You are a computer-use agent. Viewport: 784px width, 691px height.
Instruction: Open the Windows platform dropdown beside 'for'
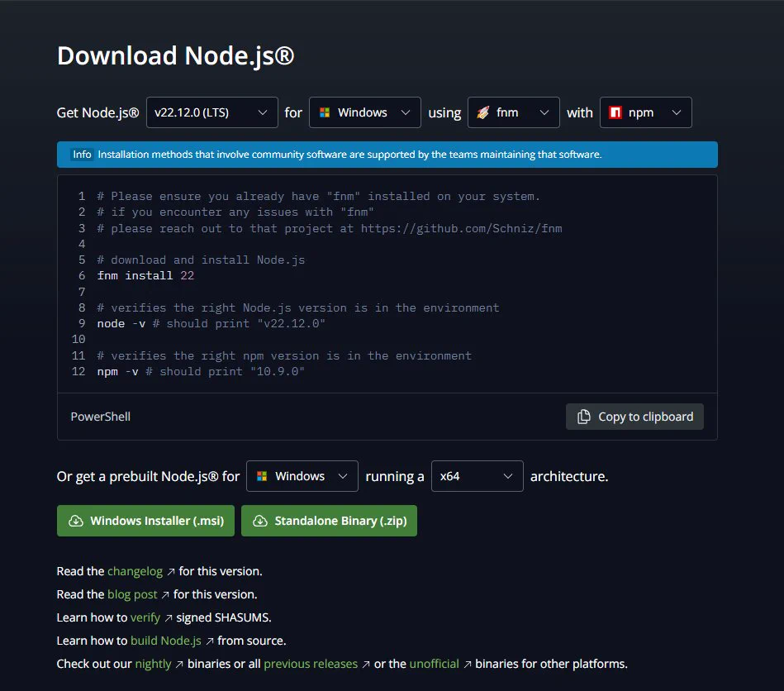pos(365,112)
